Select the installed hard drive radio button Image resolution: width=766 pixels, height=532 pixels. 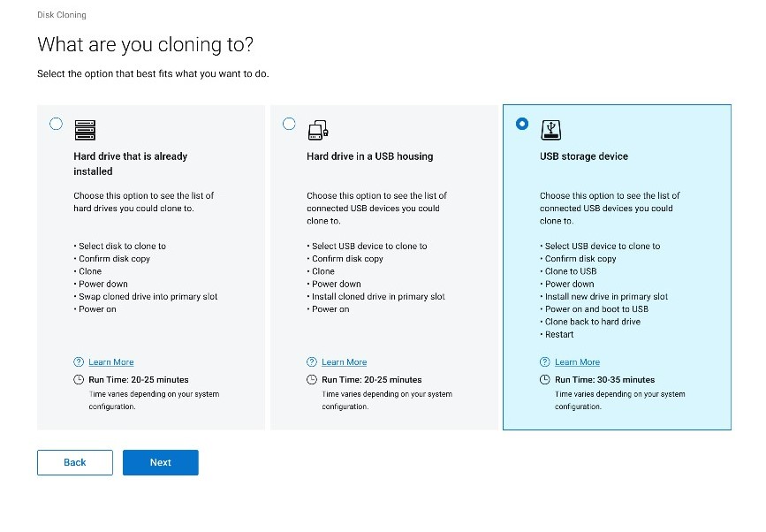click(57, 124)
